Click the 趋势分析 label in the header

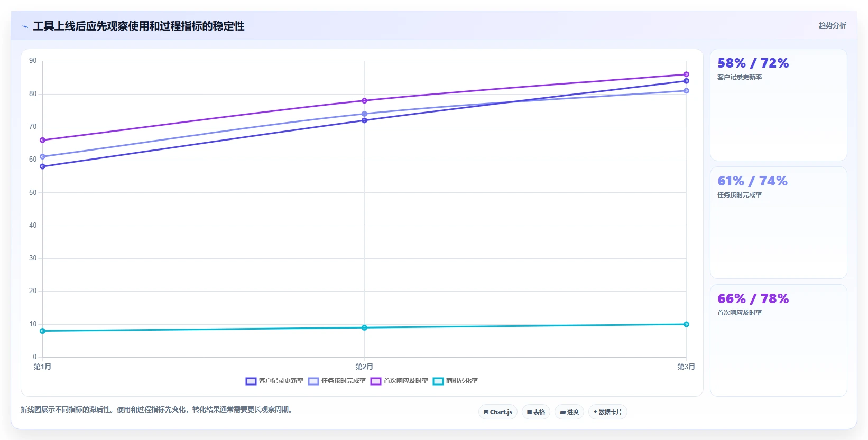(833, 25)
